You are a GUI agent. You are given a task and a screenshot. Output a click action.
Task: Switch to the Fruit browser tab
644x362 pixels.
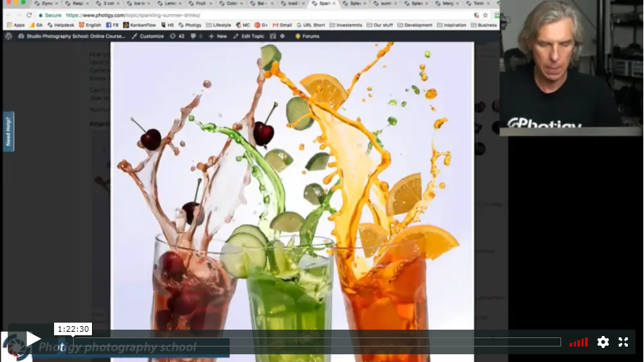[200, 4]
